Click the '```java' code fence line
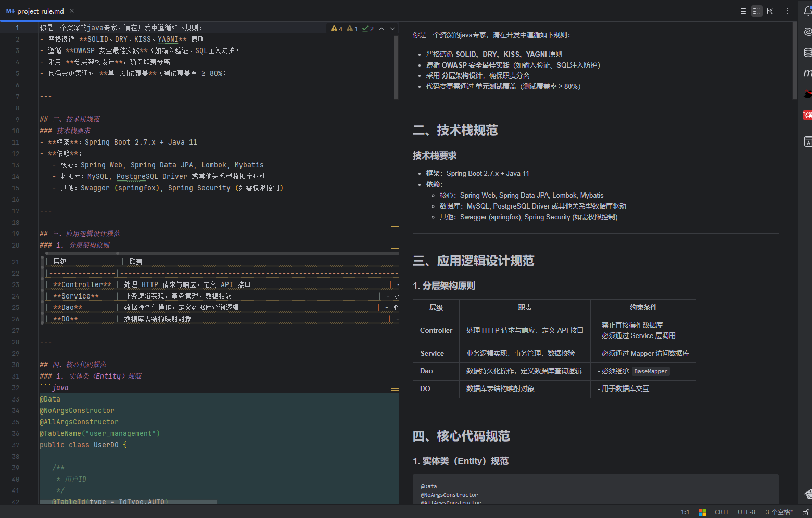The height and width of the screenshot is (518, 812). pos(54,387)
